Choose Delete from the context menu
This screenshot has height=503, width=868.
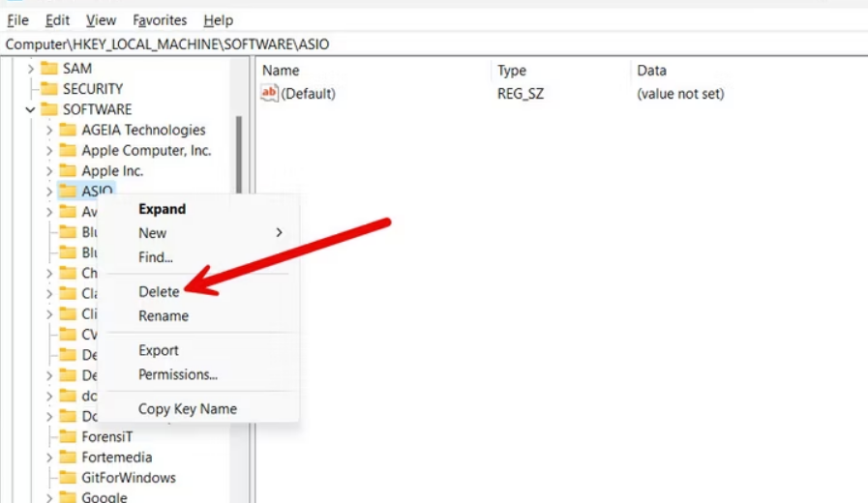coord(159,291)
